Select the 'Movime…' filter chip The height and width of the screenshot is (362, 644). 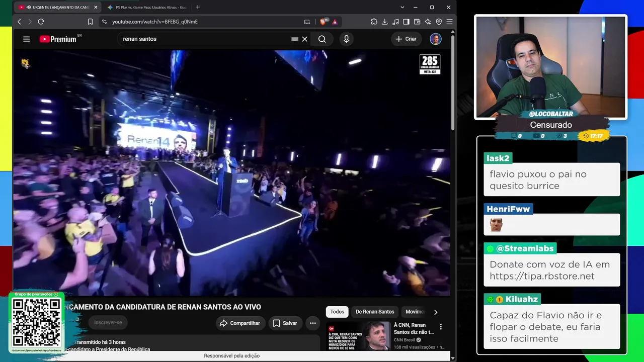pos(414,312)
